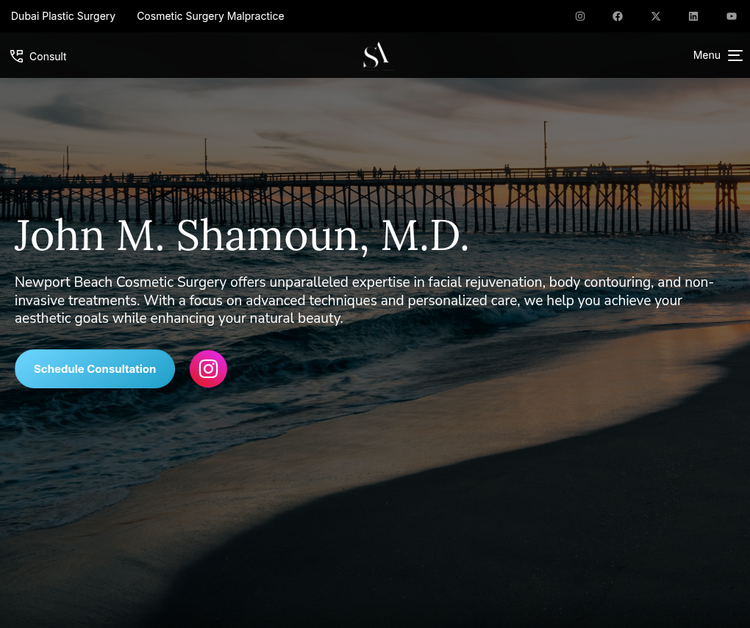Screen dimensions: 750x628
Task: Click the Newport Beach Cosmetic Surgery paragraph
Action: (364, 300)
